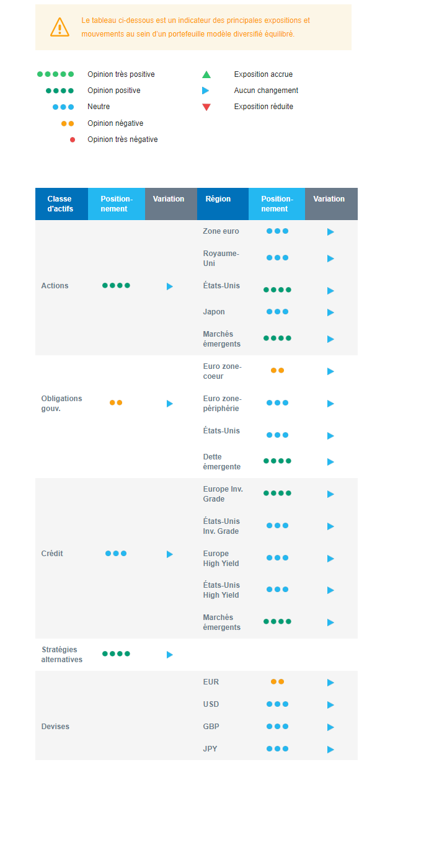This screenshot has height=868, width=434.
Task: Click the variation arrow in the Actions row
Action: pos(170,286)
